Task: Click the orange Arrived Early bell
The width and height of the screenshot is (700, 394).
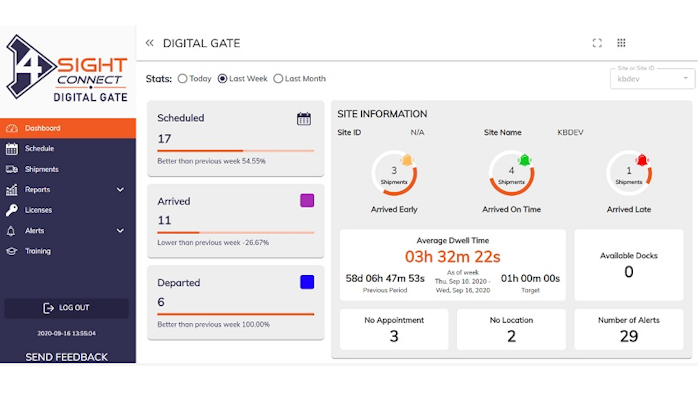Action: click(x=407, y=160)
